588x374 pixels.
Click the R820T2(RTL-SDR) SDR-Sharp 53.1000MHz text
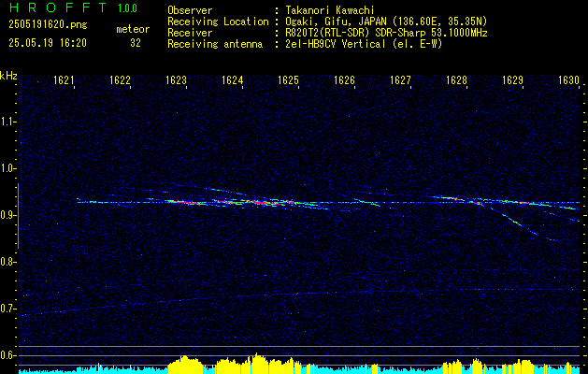point(386,33)
